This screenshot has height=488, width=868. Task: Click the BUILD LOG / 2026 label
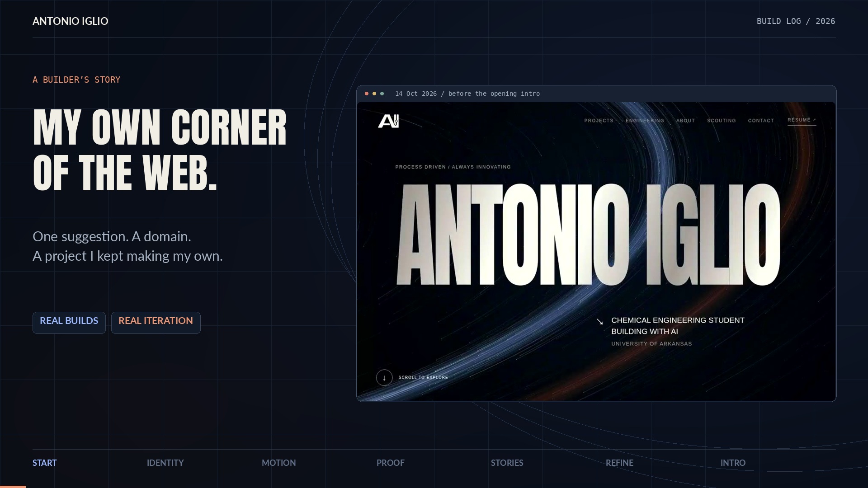(x=796, y=21)
